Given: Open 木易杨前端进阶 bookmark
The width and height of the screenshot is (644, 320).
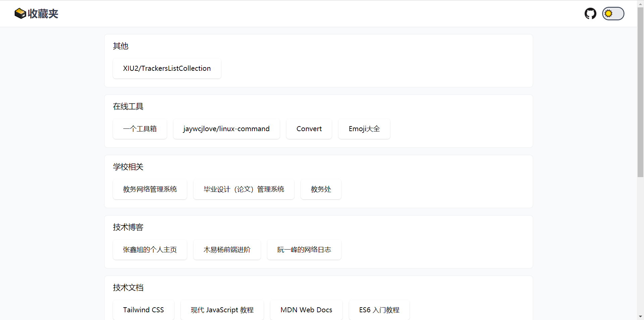Looking at the screenshot, I should click(227, 250).
